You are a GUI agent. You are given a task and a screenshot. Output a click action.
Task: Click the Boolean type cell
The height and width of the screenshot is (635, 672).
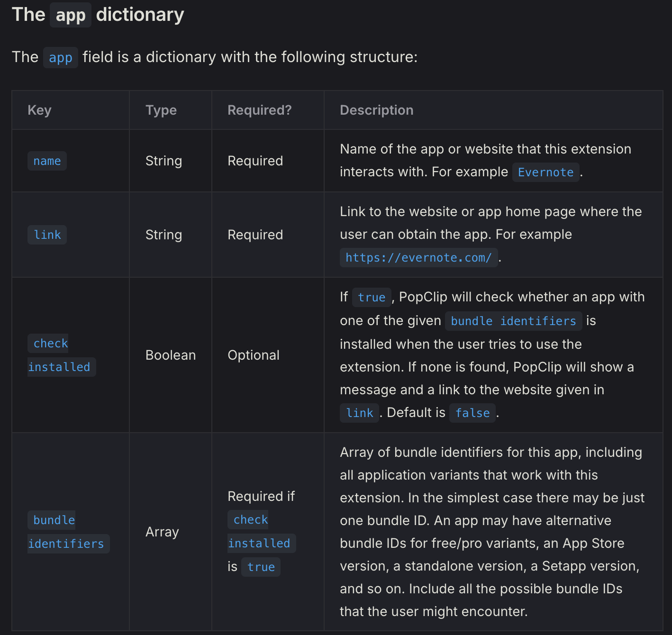(170, 355)
